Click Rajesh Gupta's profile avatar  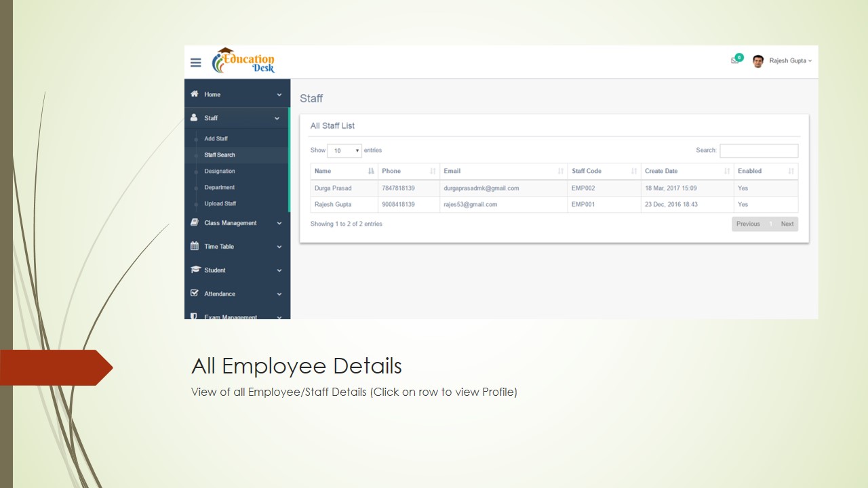pyautogui.click(x=758, y=61)
